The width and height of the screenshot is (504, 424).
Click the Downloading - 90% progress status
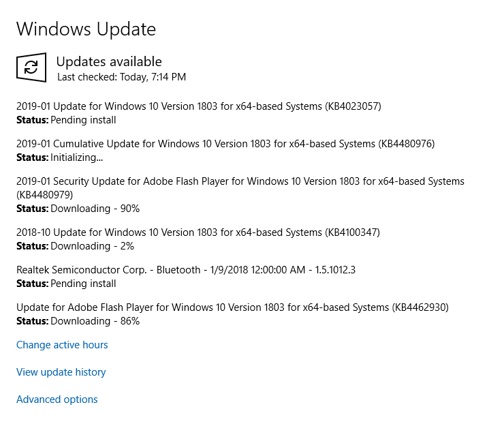(95, 209)
